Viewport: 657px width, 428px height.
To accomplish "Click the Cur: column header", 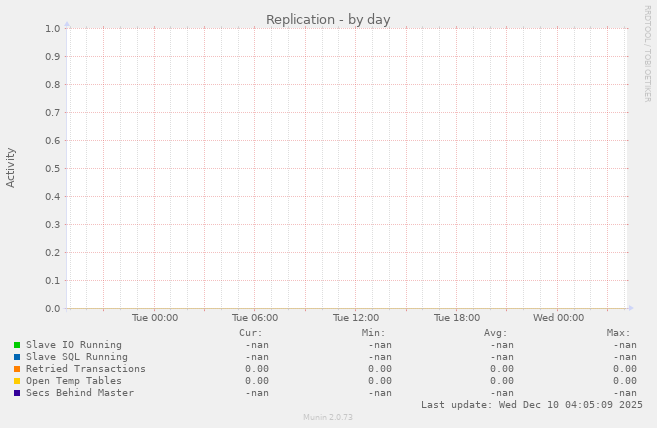I will click(x=251, y=333).
